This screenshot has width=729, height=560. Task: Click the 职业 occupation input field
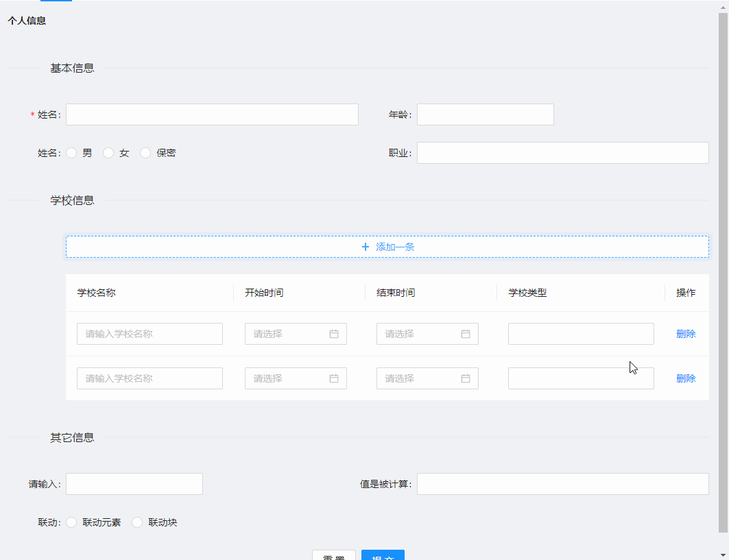tap(562, 153)
